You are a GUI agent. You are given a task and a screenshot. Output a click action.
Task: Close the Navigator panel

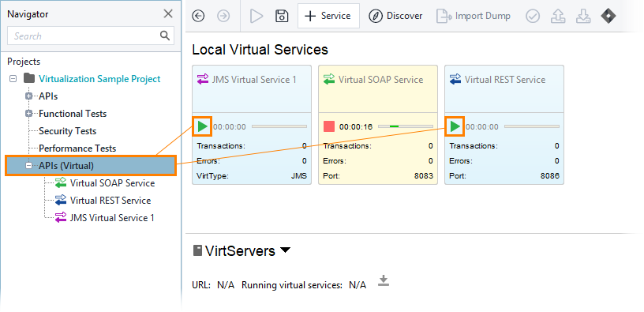click(x=168, y=14)
